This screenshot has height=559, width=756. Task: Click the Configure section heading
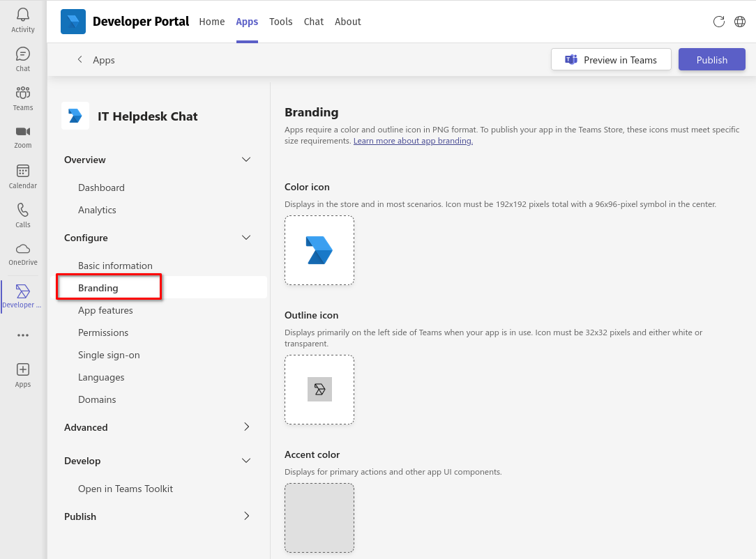click(x=86, y=238)
